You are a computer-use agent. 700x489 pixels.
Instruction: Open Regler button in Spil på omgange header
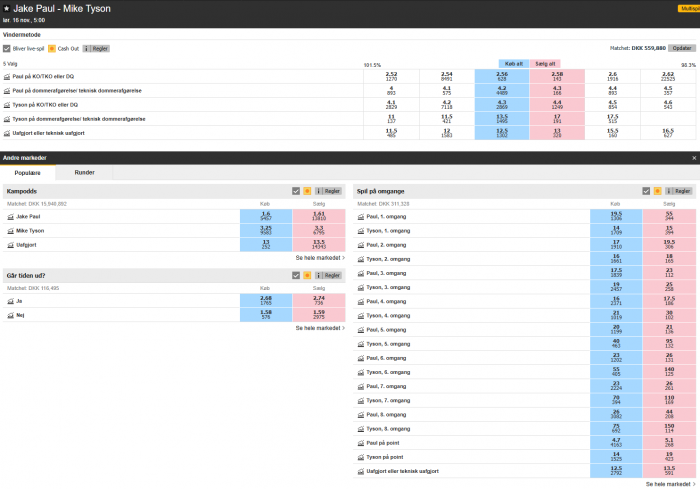(x=679, y=191)
